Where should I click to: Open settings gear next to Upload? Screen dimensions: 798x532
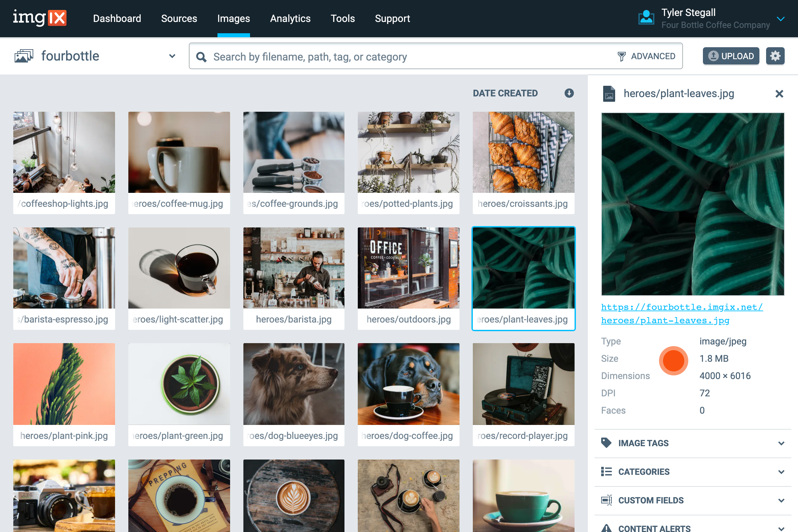pos(775,56)
